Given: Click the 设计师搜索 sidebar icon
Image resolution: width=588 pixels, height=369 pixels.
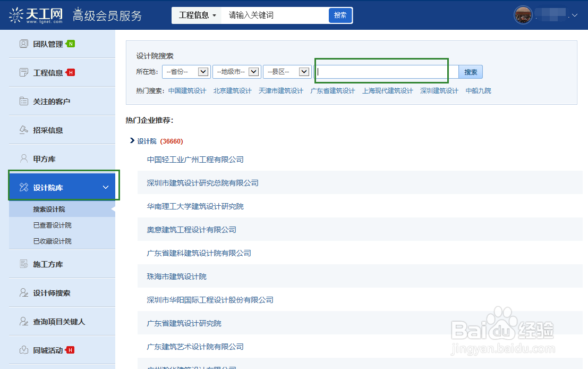Looking at the screenshot, I should click(x=23, y=293).
